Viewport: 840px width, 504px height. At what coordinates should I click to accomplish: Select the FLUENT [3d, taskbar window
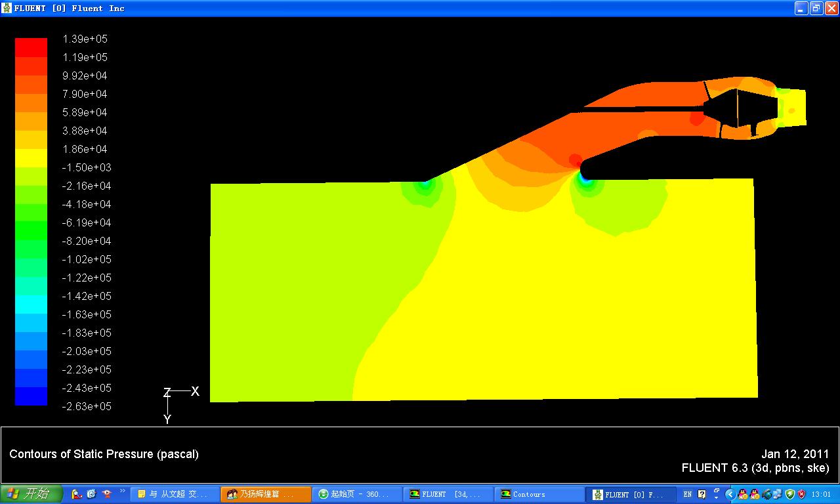point(448,494)
